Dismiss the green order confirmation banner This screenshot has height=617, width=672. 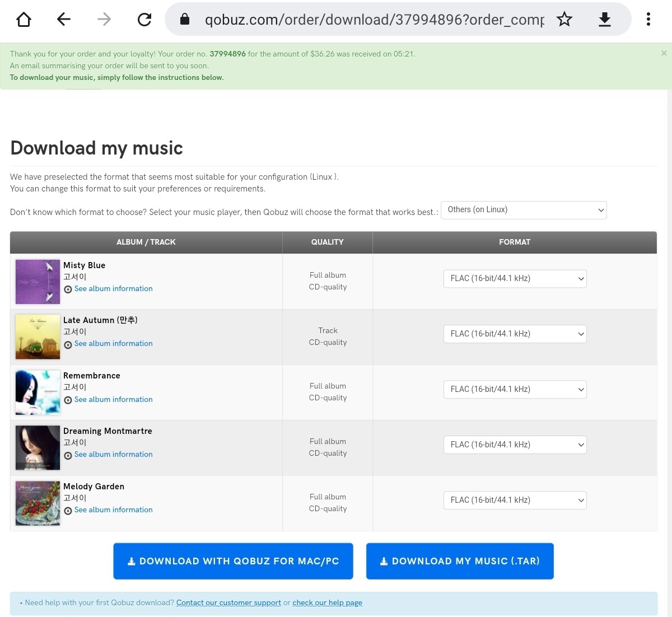click(664, 53)
